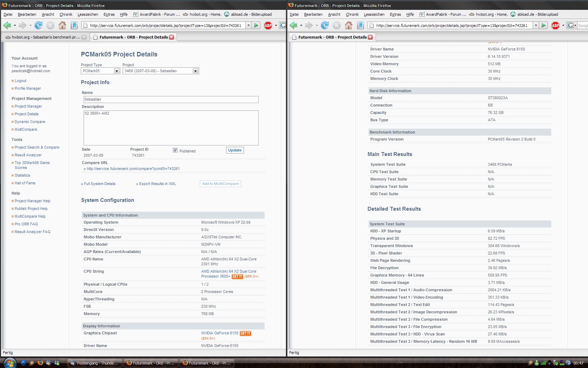This screenshot has height=368, width=588.
Task: Open Export Results in XML link
Action: click(x=157, y=184)
